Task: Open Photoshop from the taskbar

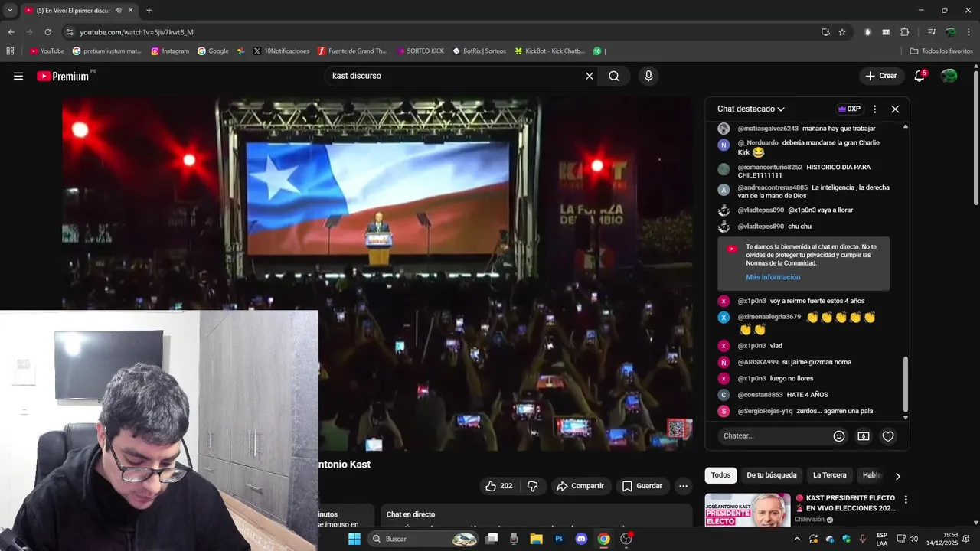Action: (559, 539)
